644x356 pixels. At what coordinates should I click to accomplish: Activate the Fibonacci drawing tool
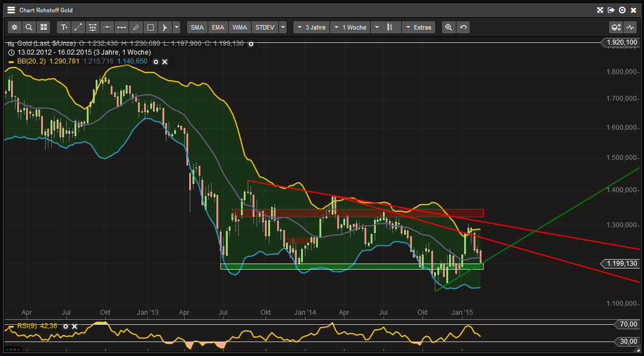92,27
